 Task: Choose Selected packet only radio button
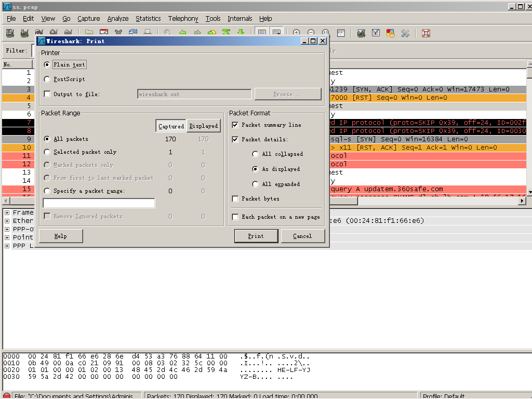click(47, 152)
